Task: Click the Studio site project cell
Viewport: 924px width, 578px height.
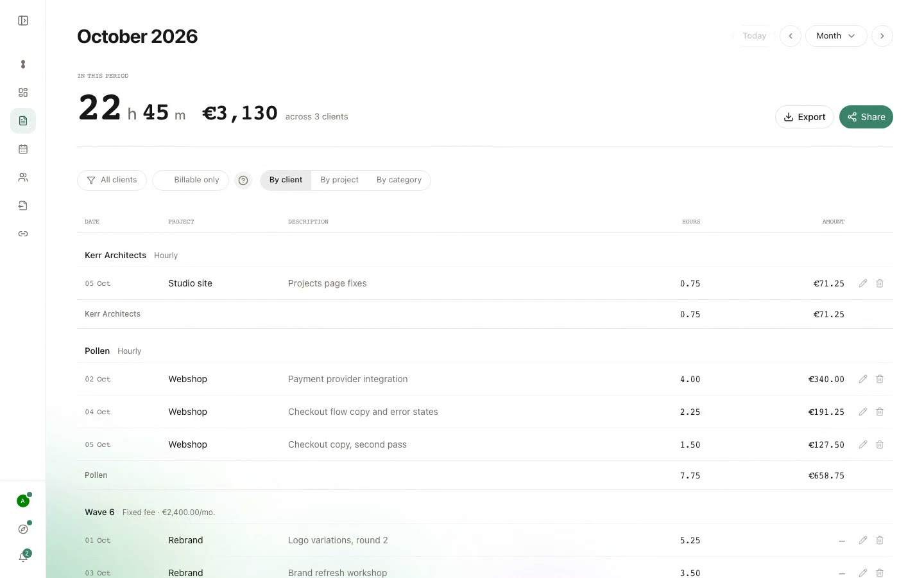Action: click(x=190, y=283)
